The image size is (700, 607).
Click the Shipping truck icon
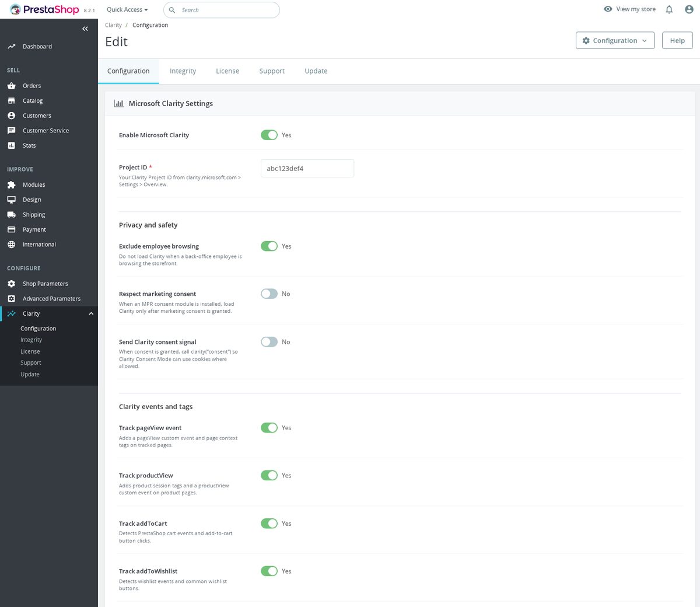click(11, 214)
